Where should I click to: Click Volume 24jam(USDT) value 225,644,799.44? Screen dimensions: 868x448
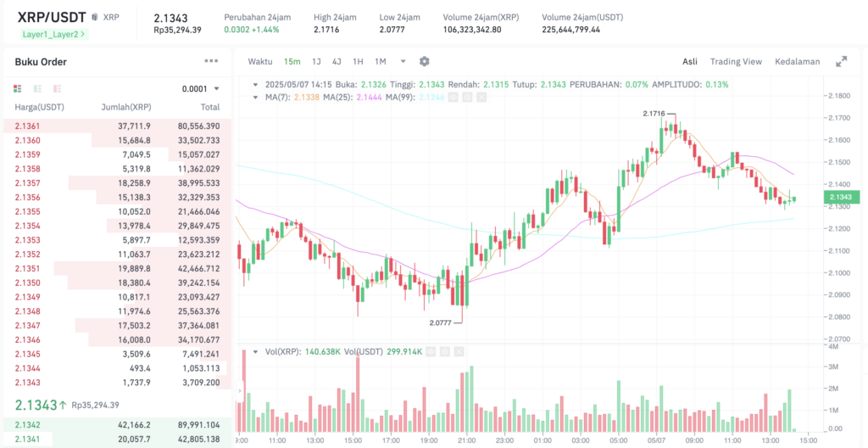pyautogui.click(x=570, y=30)
